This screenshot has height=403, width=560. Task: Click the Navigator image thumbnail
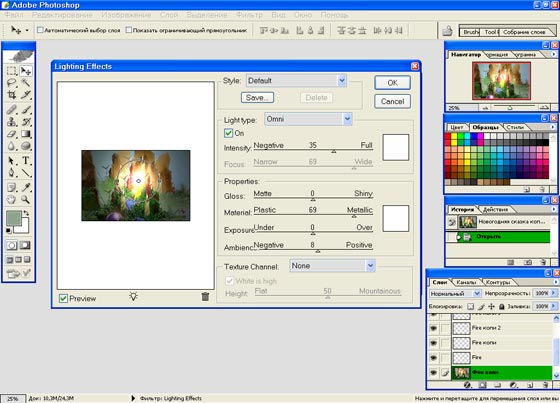click(501, 81)
